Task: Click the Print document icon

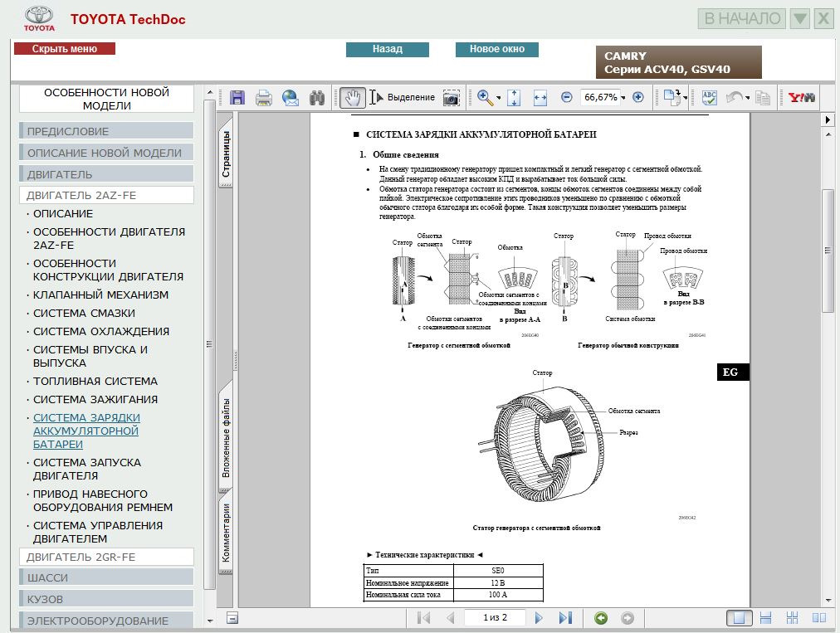Action: tap(264, 98)
